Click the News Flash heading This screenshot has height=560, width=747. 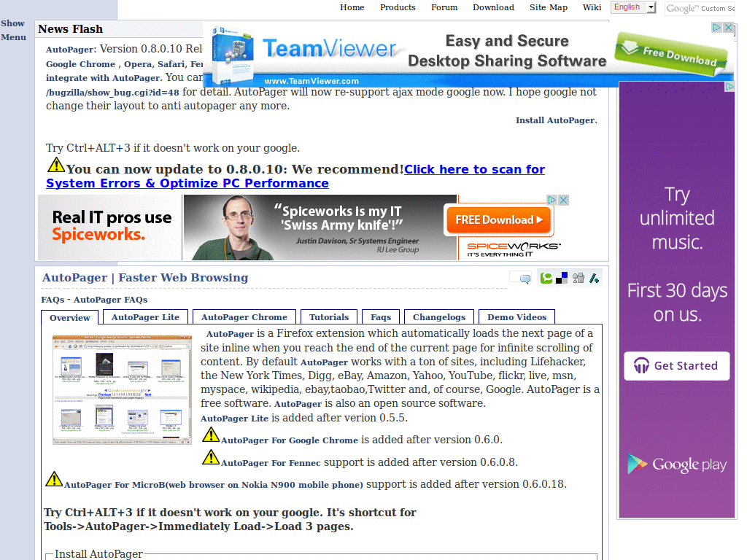[71, 29]
